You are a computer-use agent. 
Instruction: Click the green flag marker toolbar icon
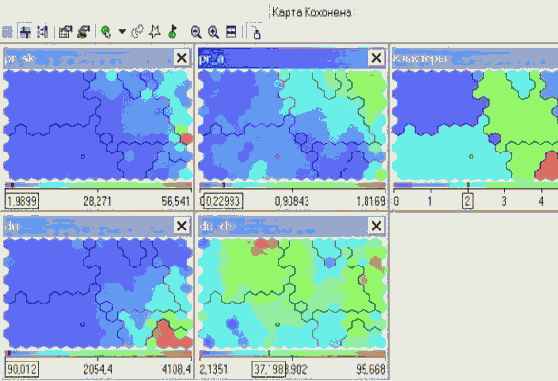tap(173, 32)
